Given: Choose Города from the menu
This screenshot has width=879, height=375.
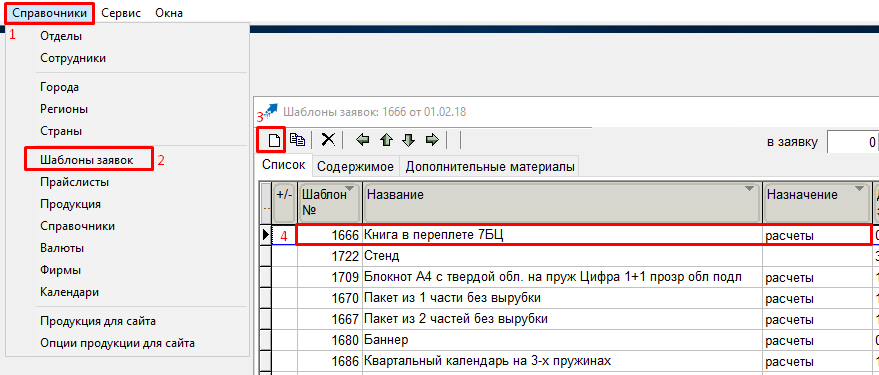Looking at the screenshot, I should pos(59,87).
